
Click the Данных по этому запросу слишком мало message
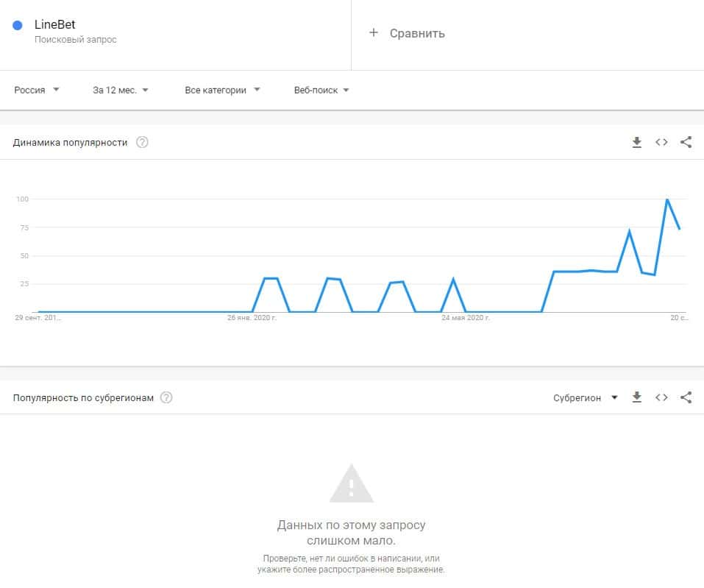tap(351, 532)
